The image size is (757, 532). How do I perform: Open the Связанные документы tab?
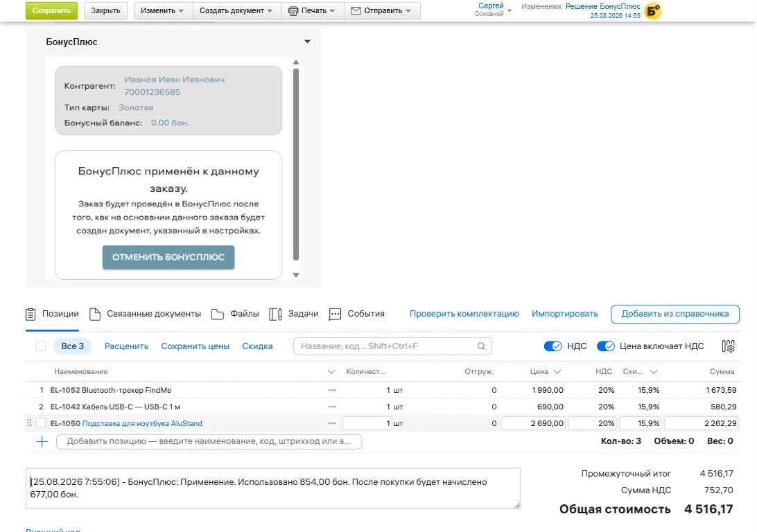[x=146, y=314]
